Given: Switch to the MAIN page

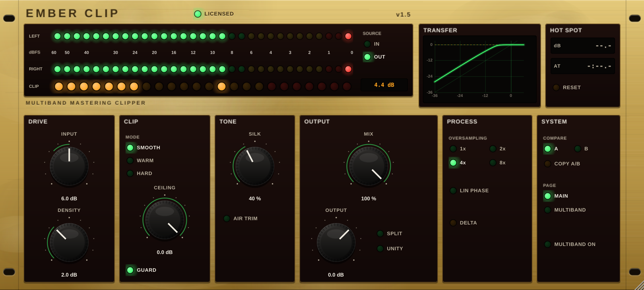Looking at the screenshot, I should click(556, 196).
